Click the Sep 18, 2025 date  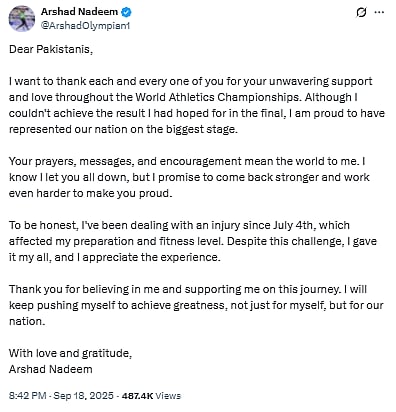pyautogui.click(x=83, y=396)
